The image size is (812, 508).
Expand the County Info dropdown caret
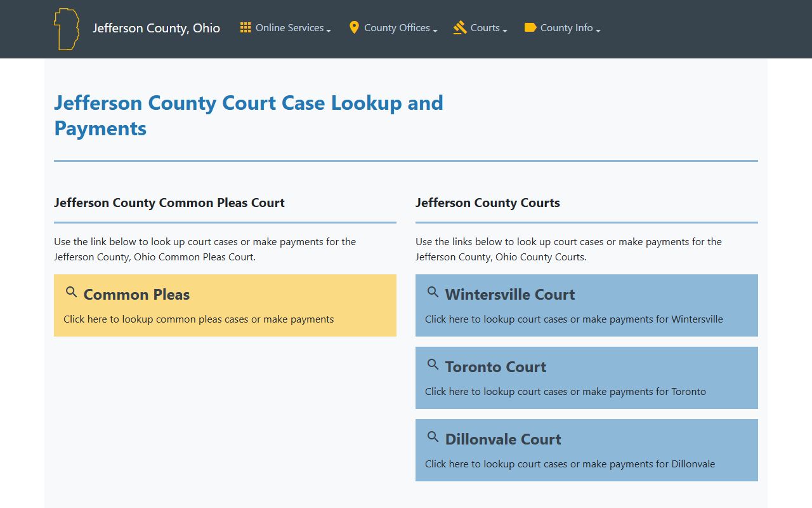pyautogui.click(x=598, y=30)
